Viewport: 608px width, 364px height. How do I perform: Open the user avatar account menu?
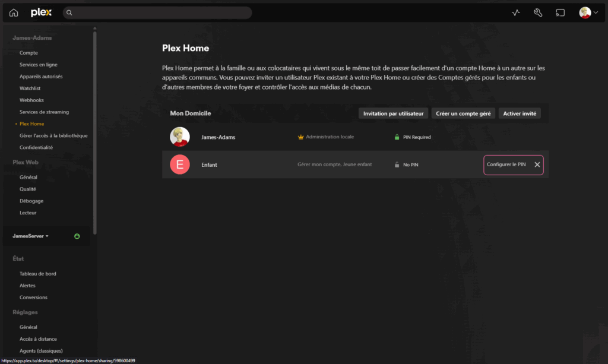[x=588, y=13]
